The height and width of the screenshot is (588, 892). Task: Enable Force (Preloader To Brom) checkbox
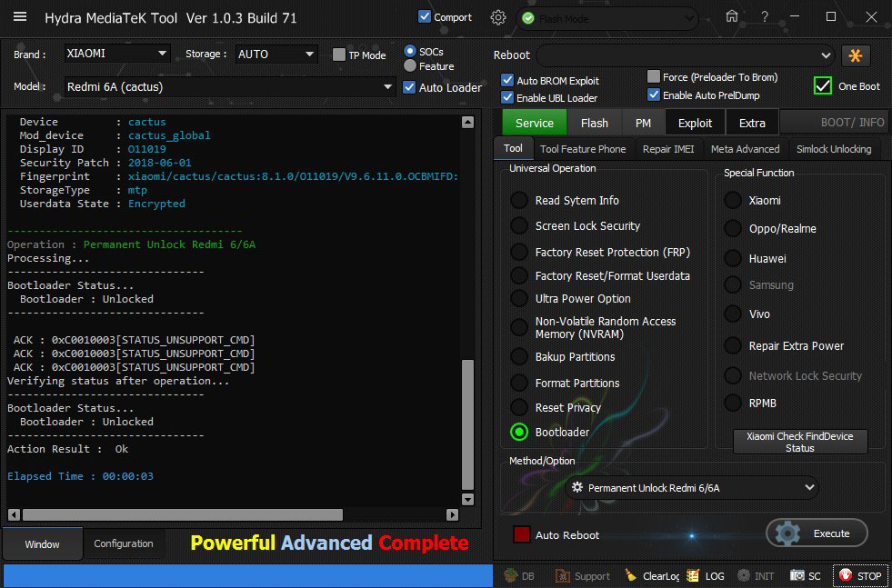click(654, 76)
